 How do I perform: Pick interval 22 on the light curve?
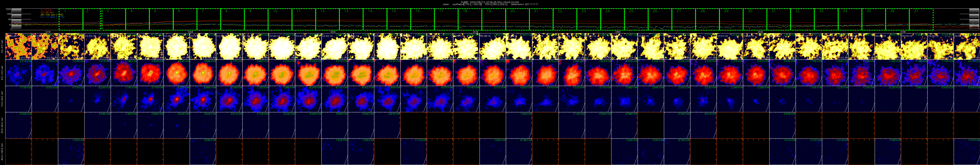click(x=565, y=19)
